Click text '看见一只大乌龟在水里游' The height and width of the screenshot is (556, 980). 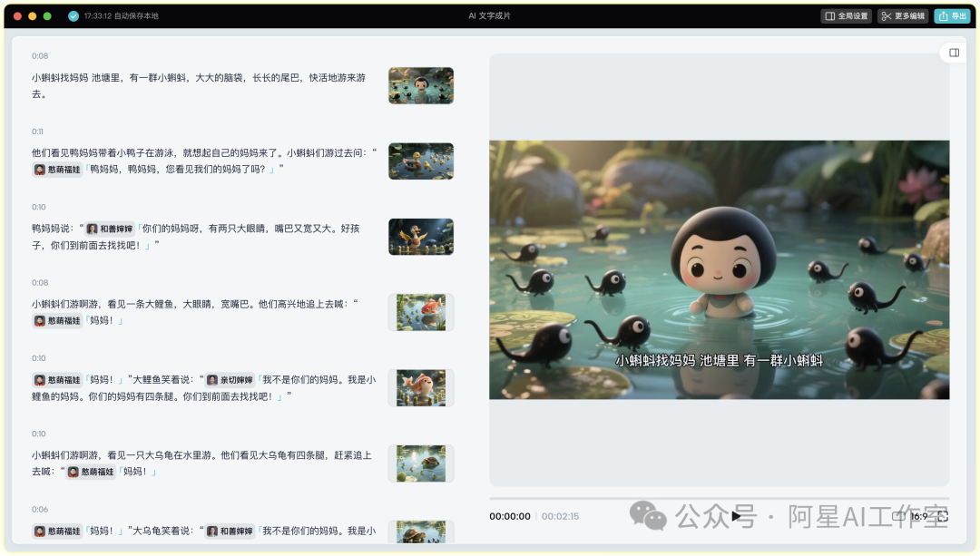[x=162, y=455]
